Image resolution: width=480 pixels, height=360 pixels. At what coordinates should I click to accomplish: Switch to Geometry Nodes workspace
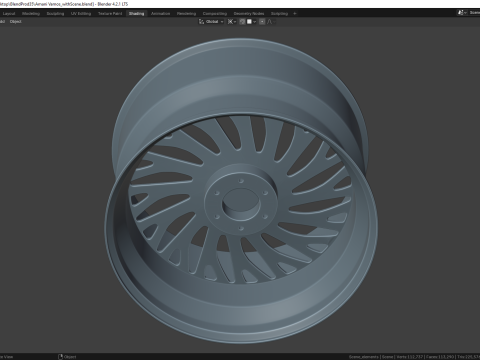(249, 13)
